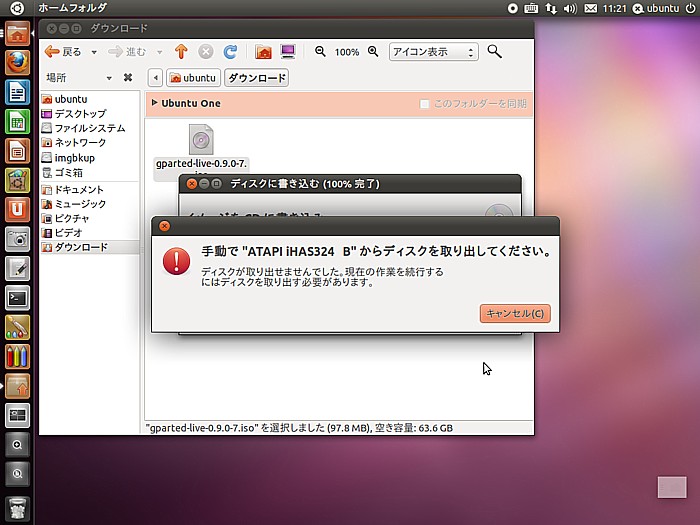Open Ubuntu One launcher icon

pos(17,209)
